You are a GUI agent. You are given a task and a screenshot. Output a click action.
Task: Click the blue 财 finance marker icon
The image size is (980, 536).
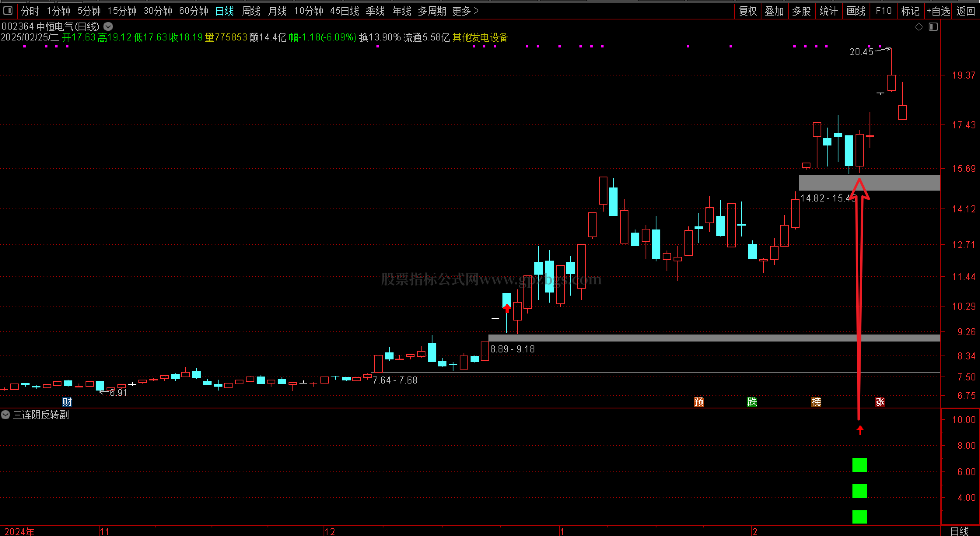tap(67, 402)
